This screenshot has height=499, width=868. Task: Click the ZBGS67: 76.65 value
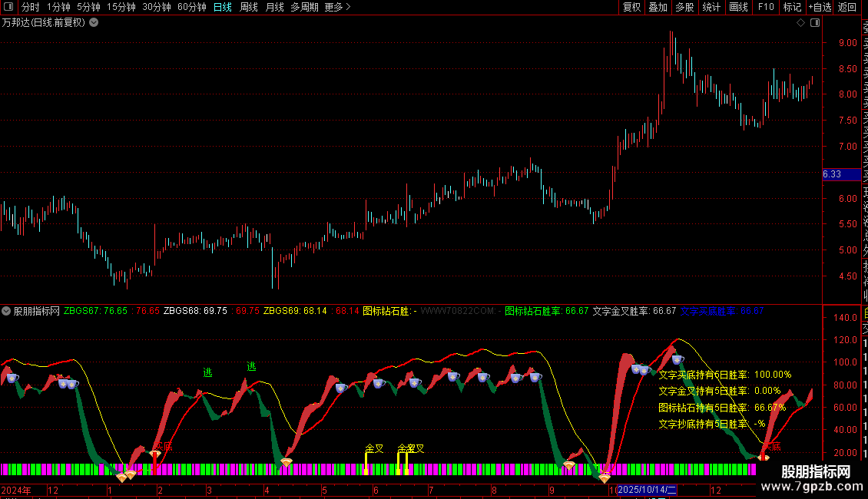tap(95, 311)
